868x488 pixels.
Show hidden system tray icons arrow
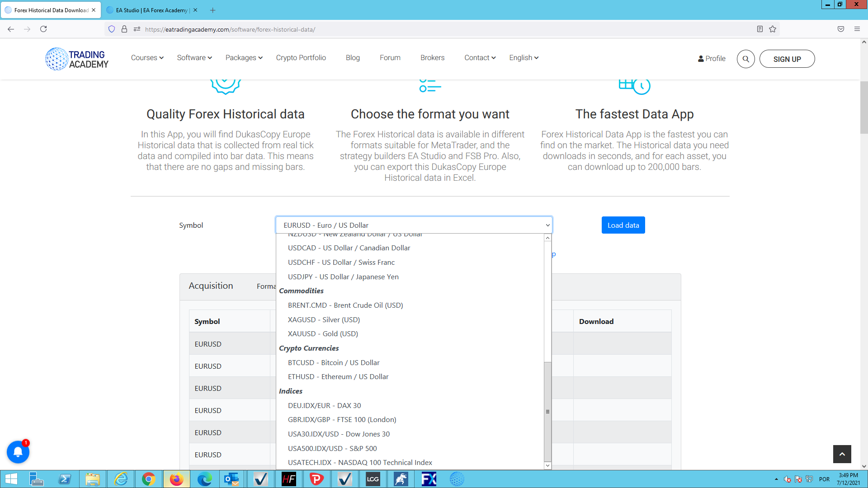(x=776, y=479)
